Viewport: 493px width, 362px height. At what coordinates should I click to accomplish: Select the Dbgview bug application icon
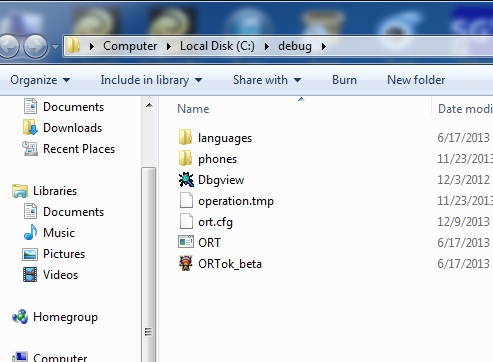(186, 180)
